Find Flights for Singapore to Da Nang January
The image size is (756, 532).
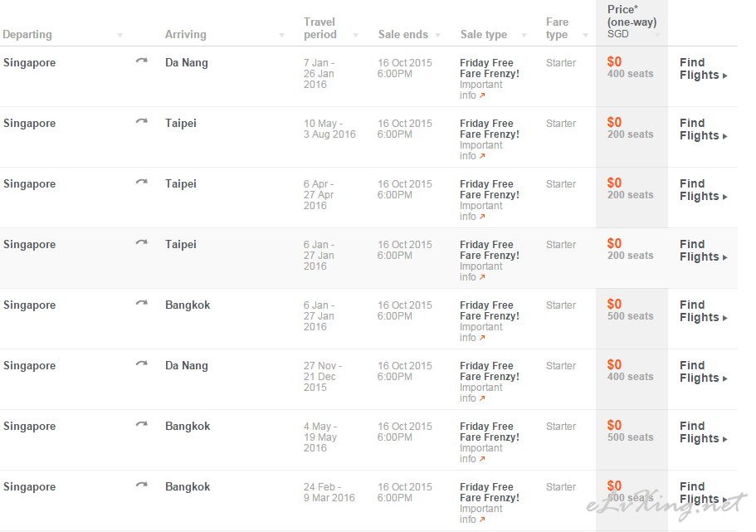[704, 69]
